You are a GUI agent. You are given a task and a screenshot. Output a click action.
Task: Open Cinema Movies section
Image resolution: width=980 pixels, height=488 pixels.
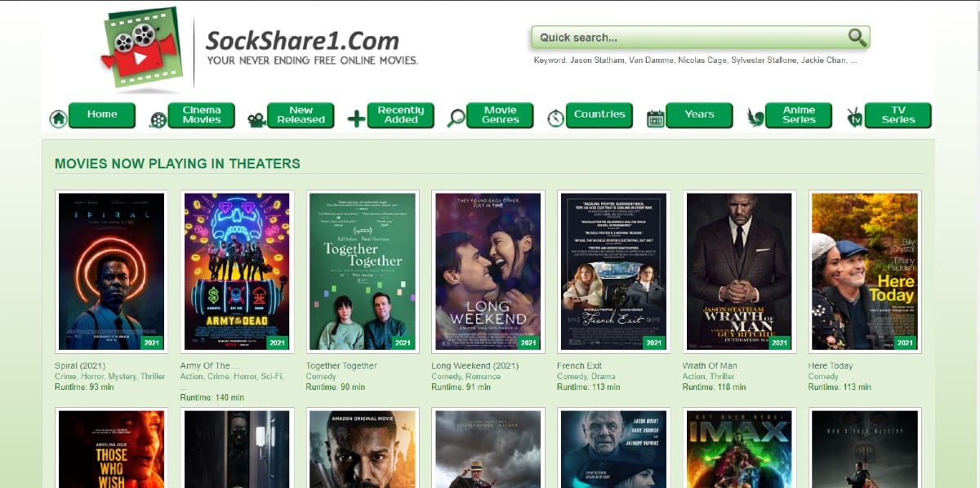[x=202, y=115]
